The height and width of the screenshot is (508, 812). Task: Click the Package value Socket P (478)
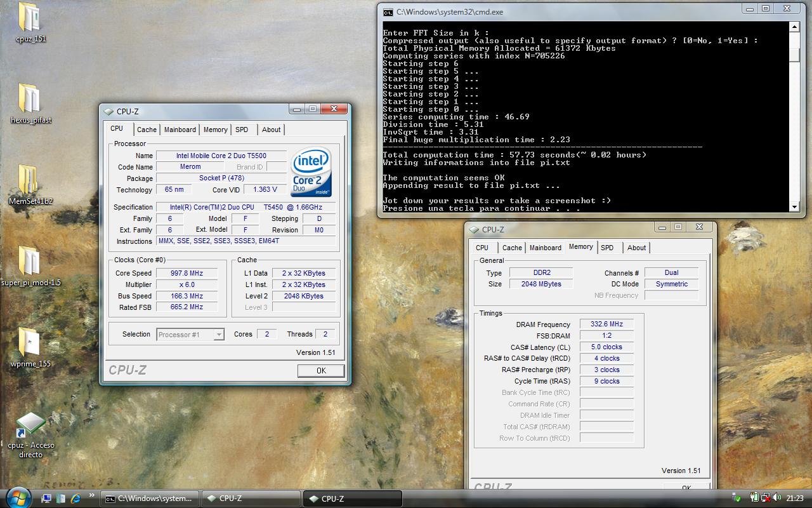(221, 178)
